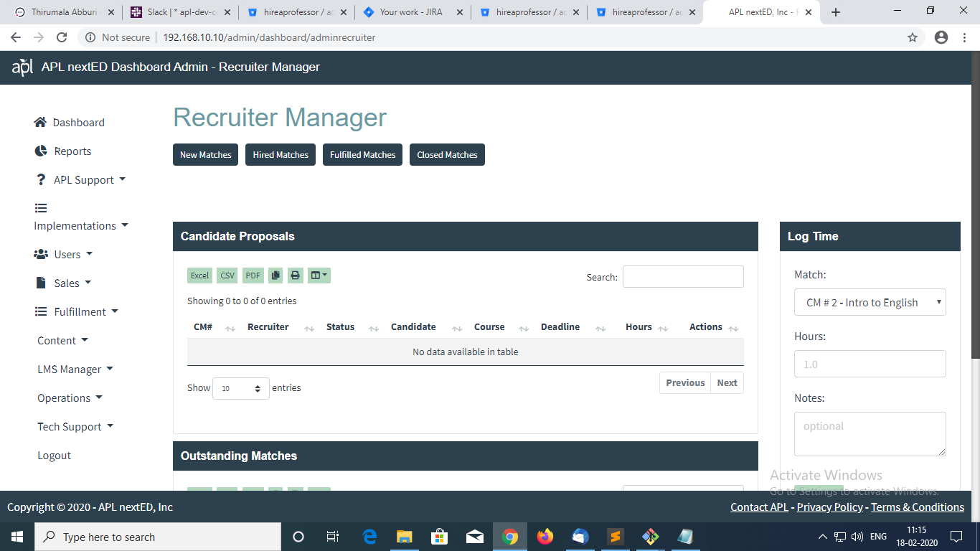Open Firefox from the Windows taskbar
The height and width of the screenshot is (551, 980).
coord(545,537)
